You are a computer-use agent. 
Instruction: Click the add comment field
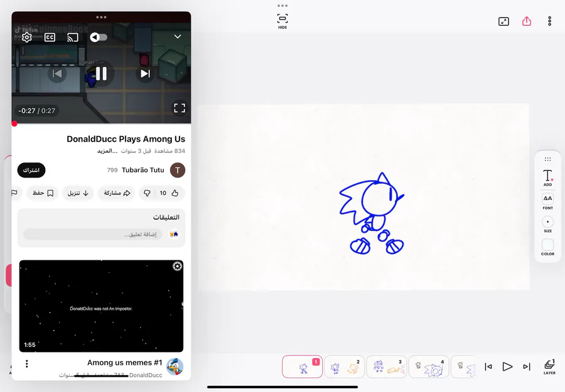(93, 235)
